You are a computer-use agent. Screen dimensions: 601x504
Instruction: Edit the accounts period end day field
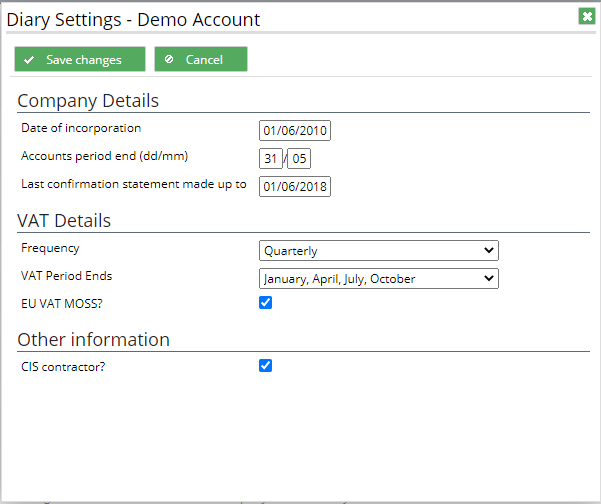point(271,158)
